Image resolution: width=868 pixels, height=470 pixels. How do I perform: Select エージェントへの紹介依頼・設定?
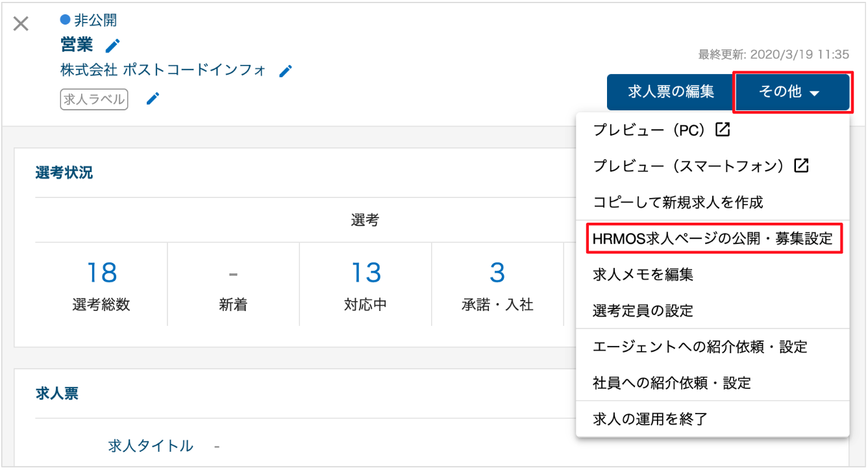pos(712,347)
